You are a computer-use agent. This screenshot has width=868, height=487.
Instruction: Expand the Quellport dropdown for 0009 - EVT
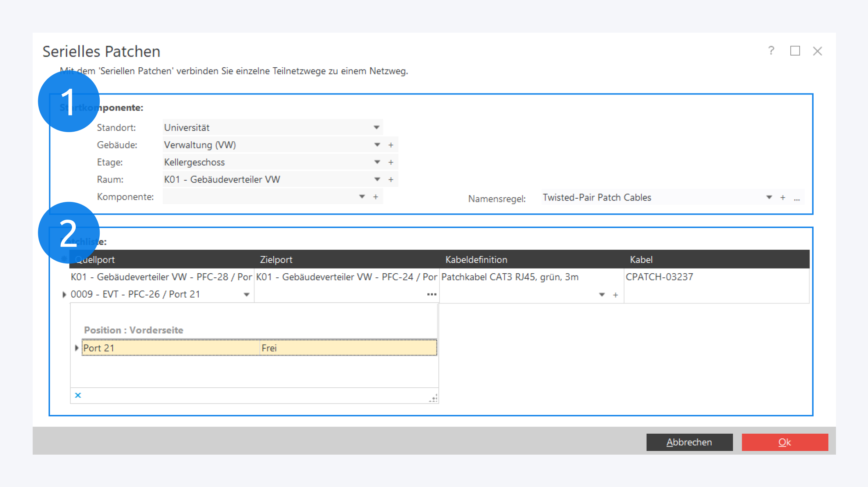(x=246, y=295)
